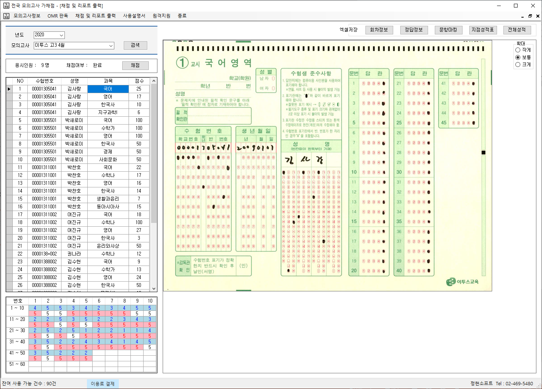
Task: Select the 보통 zoom radio button
Action: pyautogui.click(x=518, y=57)
